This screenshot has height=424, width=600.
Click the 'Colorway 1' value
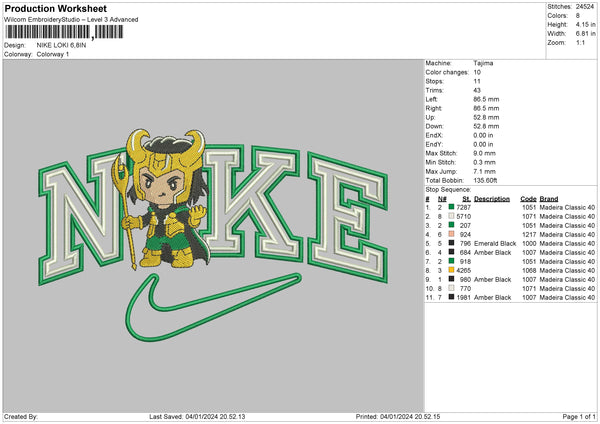(53, 54)
